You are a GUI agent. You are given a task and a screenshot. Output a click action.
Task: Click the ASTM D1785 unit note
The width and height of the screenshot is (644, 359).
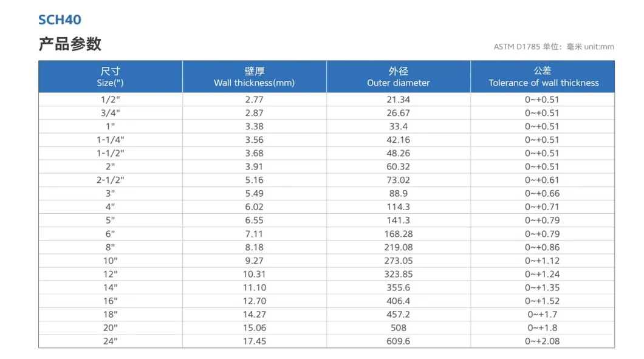pyautogui.click(x=553, y=47)
